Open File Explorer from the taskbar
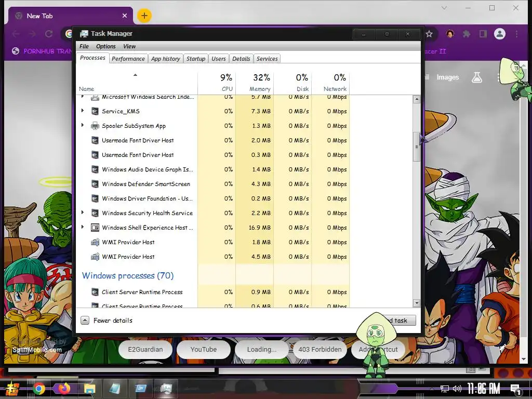532x399 pixels. [x=89, y=389]
